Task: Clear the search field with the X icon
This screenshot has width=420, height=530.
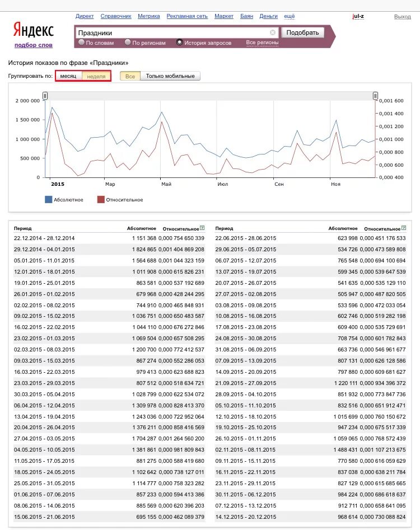Action: [x=273, y=32]
